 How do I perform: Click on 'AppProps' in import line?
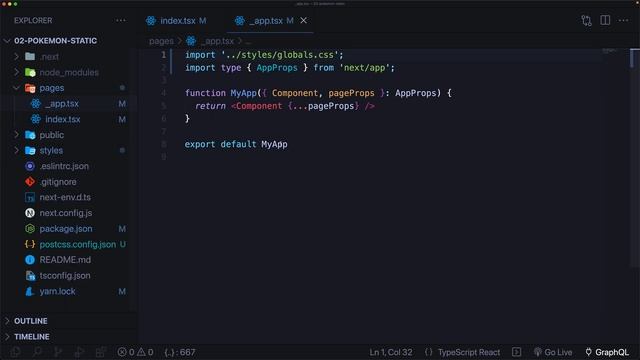point(277,68)
